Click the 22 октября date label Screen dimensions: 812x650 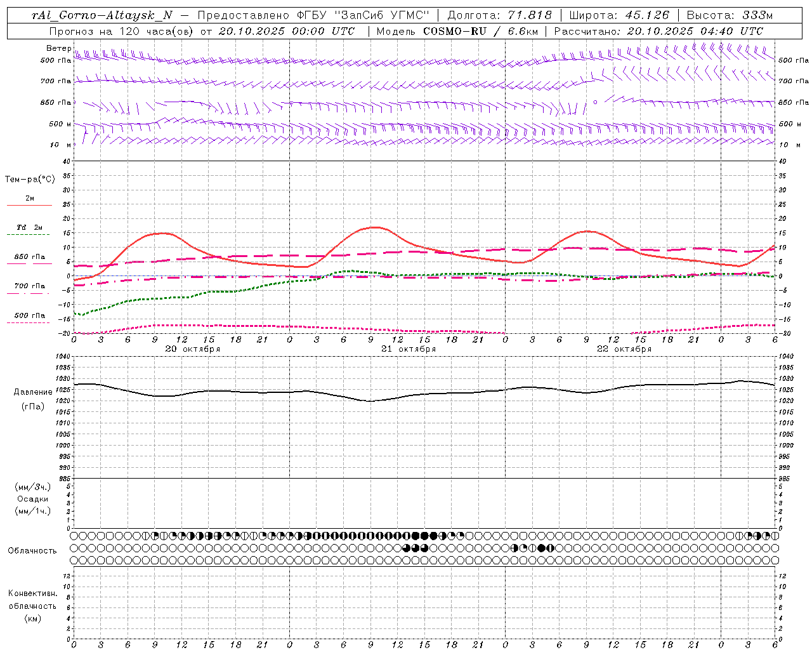(x=624, y=349)
